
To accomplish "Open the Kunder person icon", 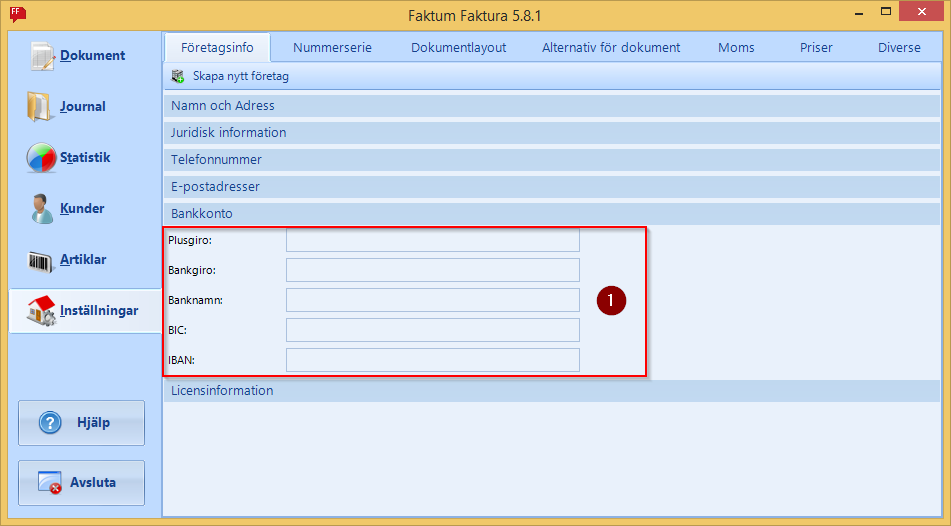I will click(42, 209).
